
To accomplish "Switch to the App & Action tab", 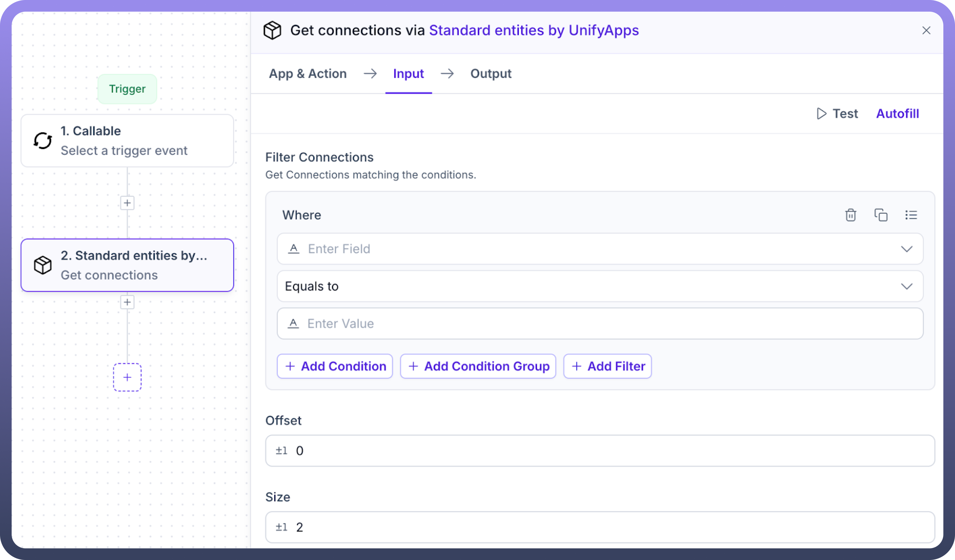I will (x=308, y=74).
